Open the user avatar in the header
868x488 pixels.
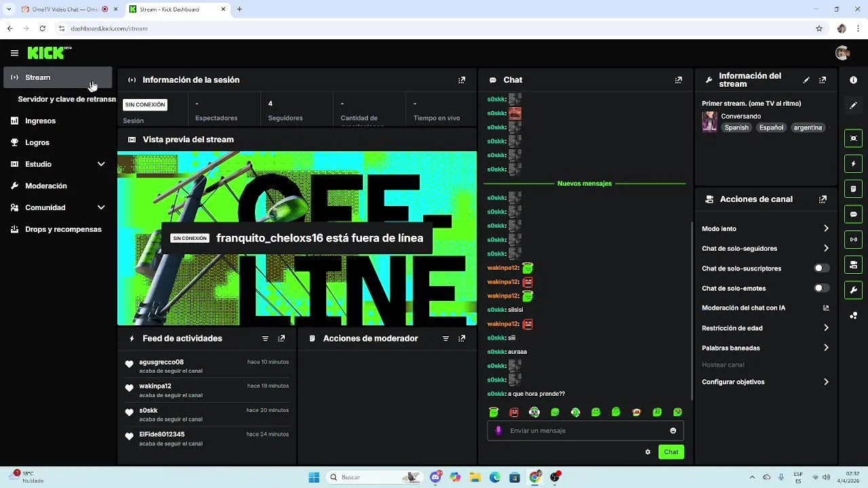(842, 53)
